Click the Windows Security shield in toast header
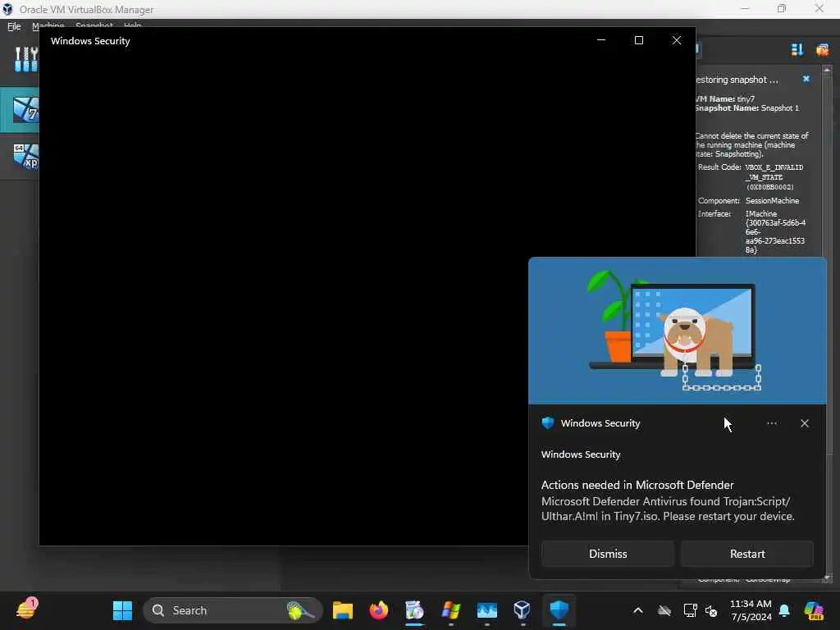The width and height of the screenshot is (840, 630). (x=547, y=422)
